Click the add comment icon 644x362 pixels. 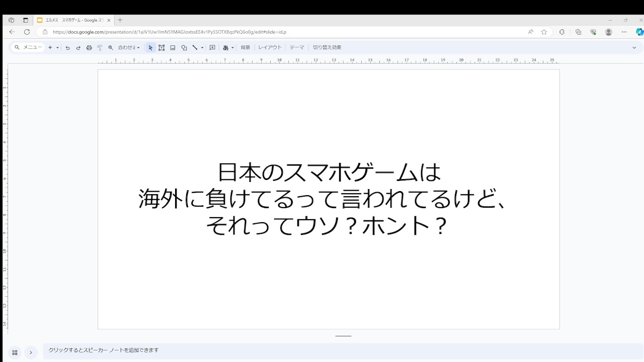tap(212, 48)
